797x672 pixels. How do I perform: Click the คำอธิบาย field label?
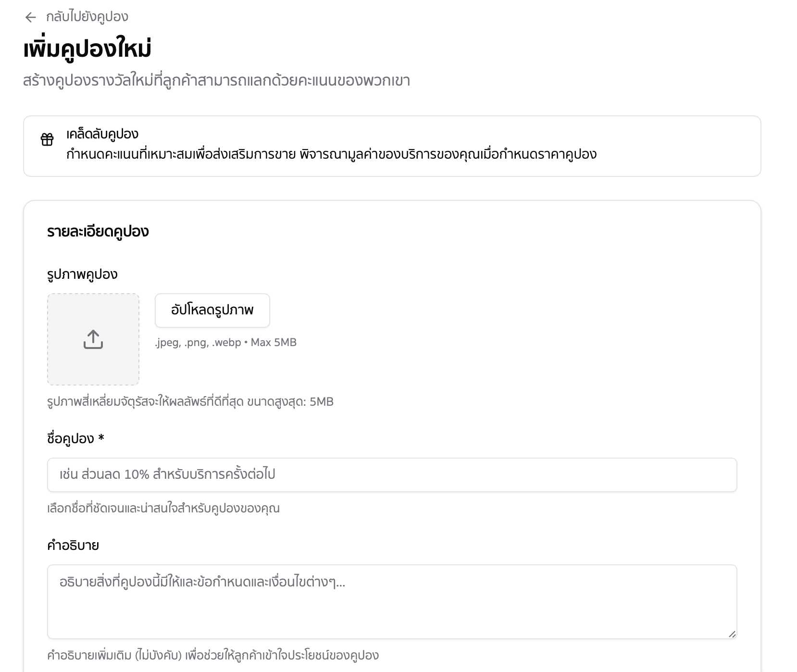(x=73, y=545)
